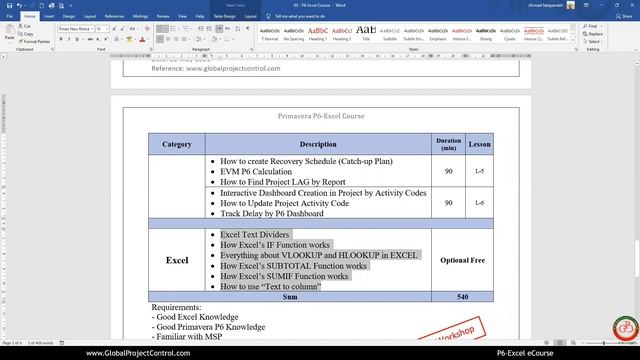Apply text highlight color

(129, 39)
